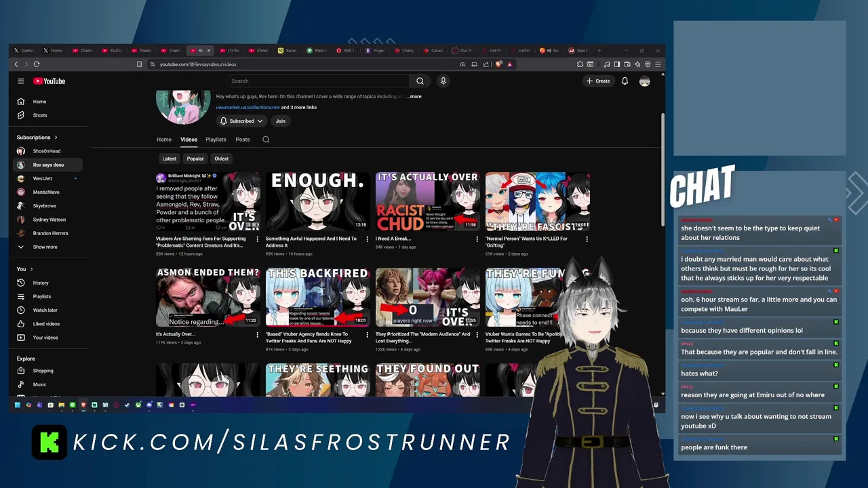Open Xbox app from the taskbar

(x=138, y=405)
